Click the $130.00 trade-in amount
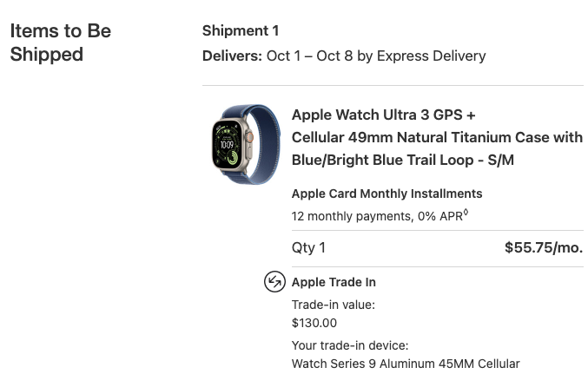The image size is (588, 374). coord(314,323)
